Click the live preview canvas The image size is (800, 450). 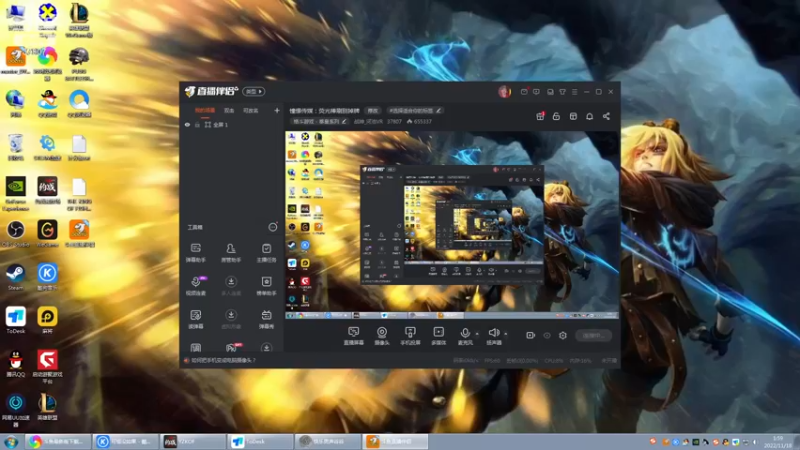click(452, 225)
